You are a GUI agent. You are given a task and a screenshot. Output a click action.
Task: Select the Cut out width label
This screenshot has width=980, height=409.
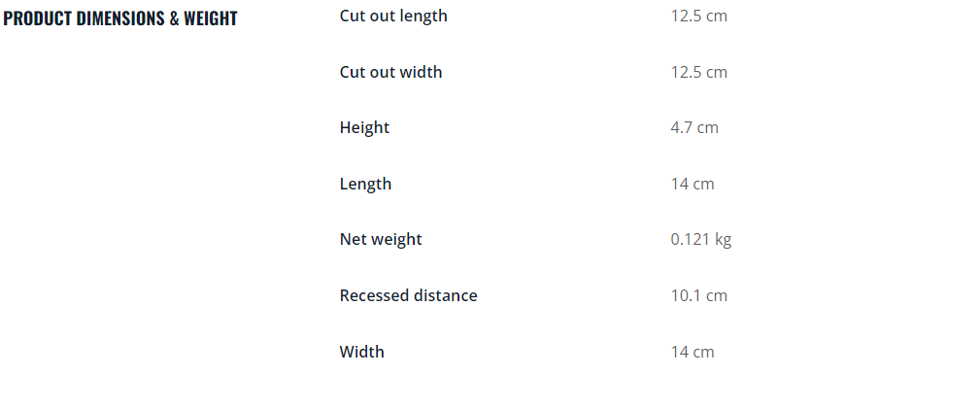point(390,72)
